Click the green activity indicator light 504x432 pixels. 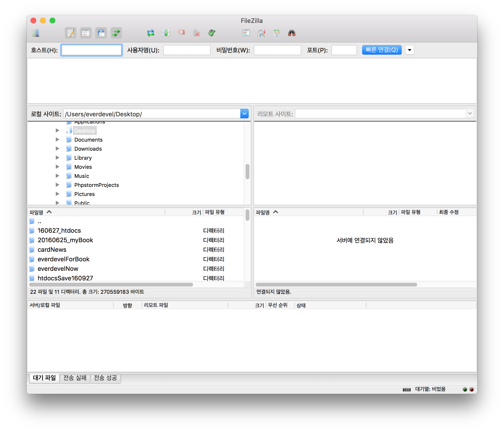(x=465, y=390)
